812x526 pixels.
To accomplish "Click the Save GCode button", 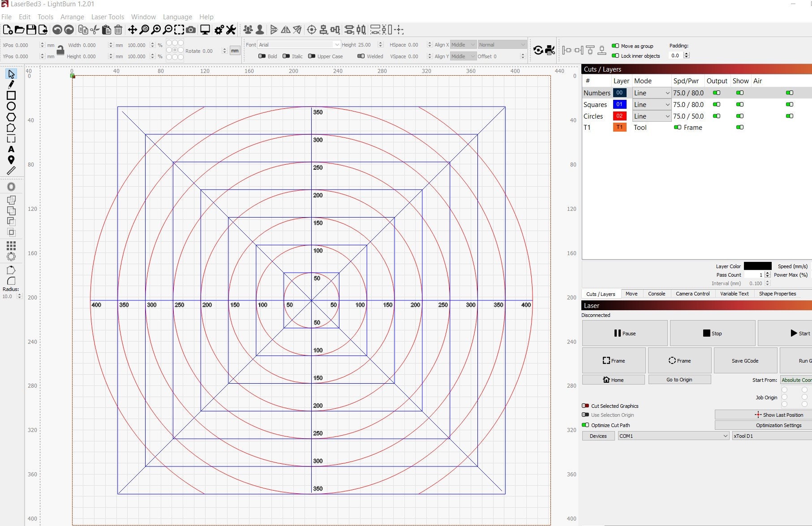I will point(745,360).
